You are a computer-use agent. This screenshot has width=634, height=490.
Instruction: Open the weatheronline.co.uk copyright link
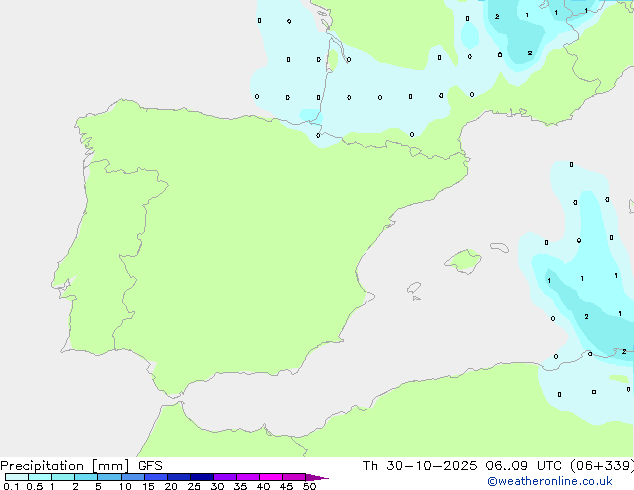coord(550,481)
